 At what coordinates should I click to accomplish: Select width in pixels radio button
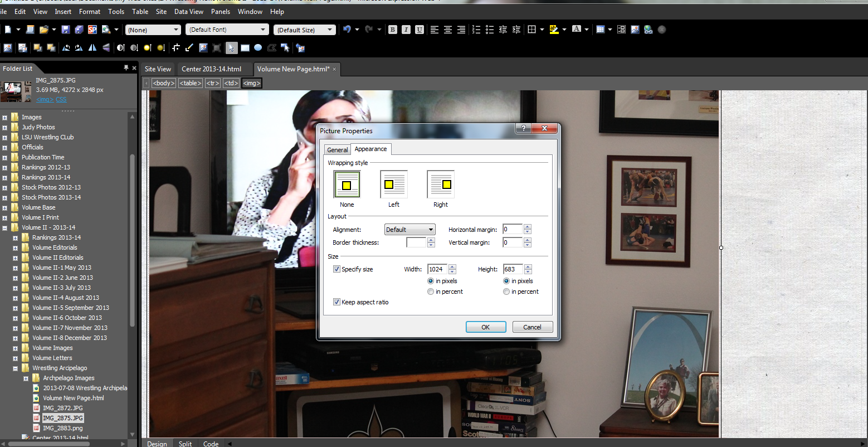tap(431, 281)
